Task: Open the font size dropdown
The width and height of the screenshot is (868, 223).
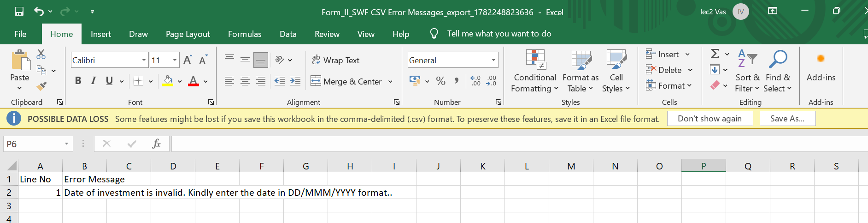Action: click(x=175, y=60)
